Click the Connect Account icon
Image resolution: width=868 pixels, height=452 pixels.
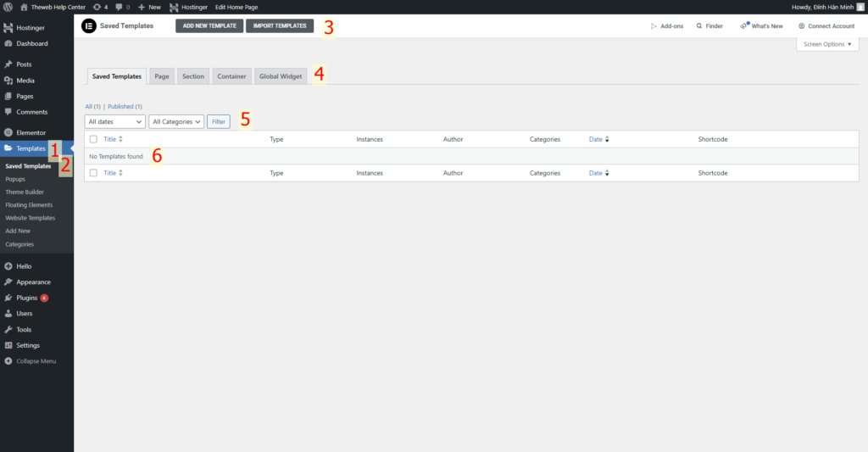(x=801, y=26)
